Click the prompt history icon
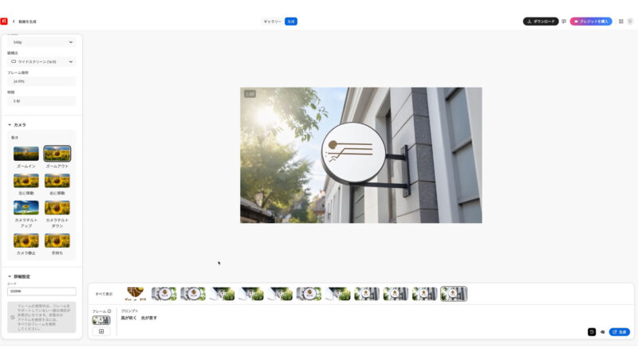This screenshot has height=364, width=638. [592, 332]
